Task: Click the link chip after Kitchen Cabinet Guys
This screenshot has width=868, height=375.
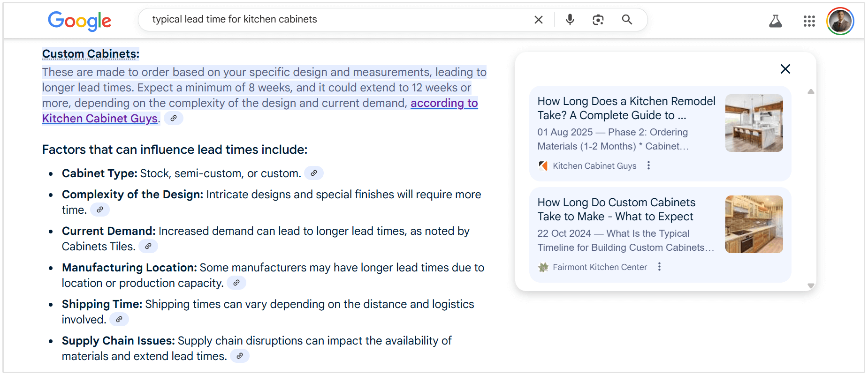Action: (174, 118)
